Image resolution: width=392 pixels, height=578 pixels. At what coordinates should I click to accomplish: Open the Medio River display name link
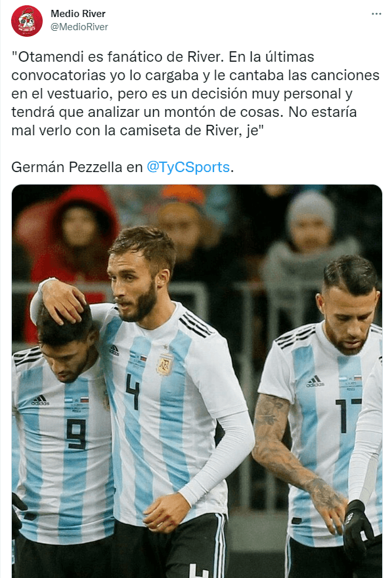(x=78, y=14)
